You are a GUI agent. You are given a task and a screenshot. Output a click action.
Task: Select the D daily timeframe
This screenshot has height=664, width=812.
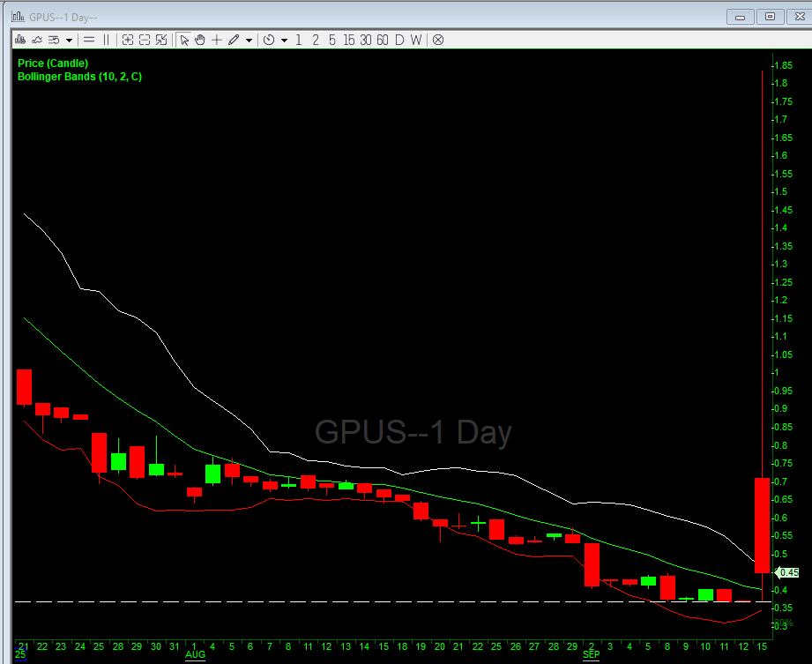coord(399,40)
